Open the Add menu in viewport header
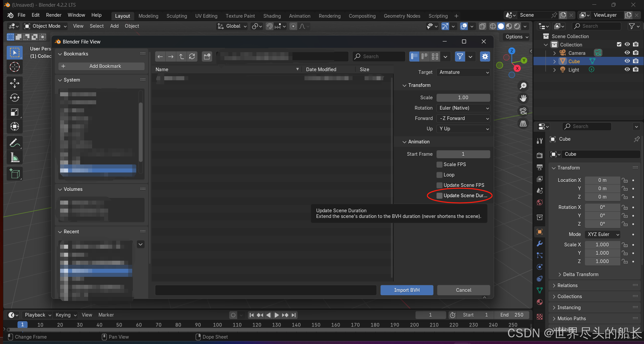Screen dimensions: 644x344 (x=114, y=26)
